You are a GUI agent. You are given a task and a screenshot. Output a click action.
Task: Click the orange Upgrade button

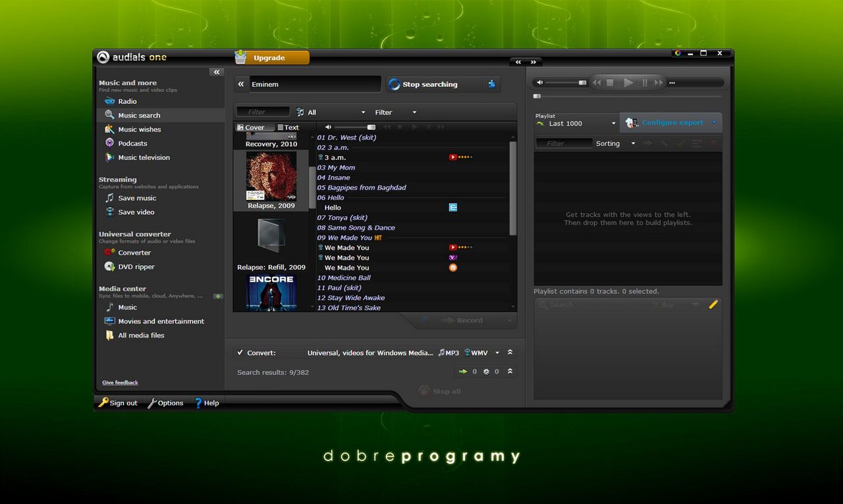coord(271,58)
